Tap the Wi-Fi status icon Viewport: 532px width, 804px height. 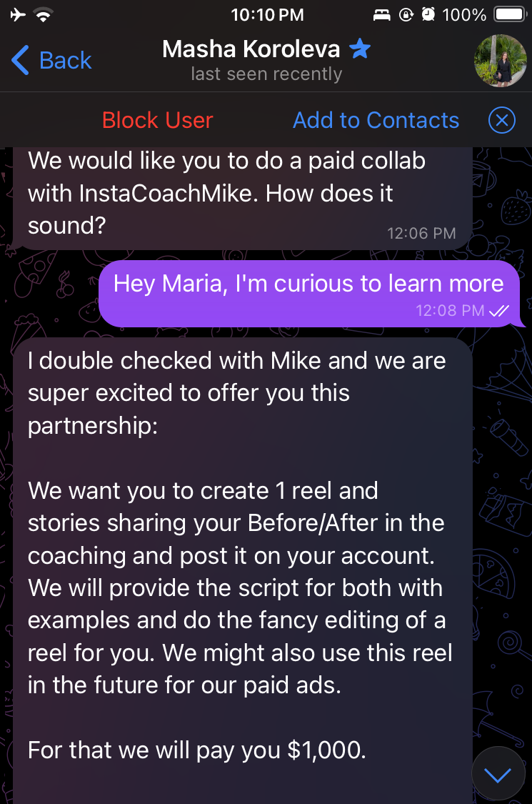click(44, 14)
